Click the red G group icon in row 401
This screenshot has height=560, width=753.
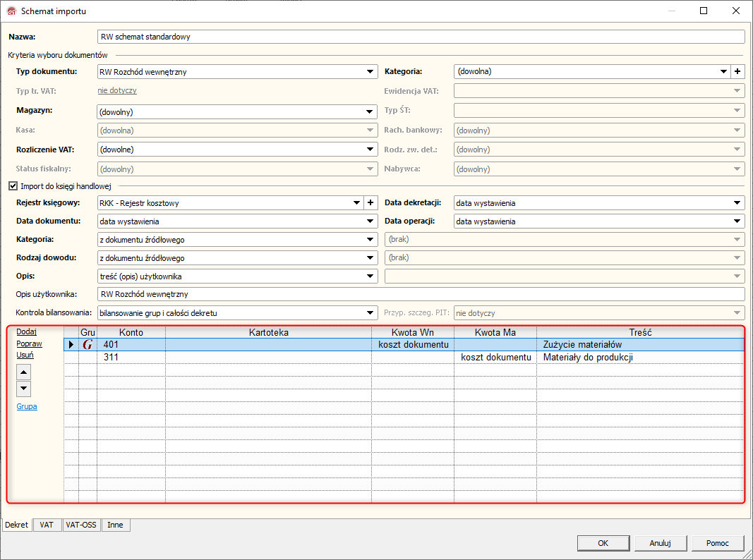[x=88, y=345]
